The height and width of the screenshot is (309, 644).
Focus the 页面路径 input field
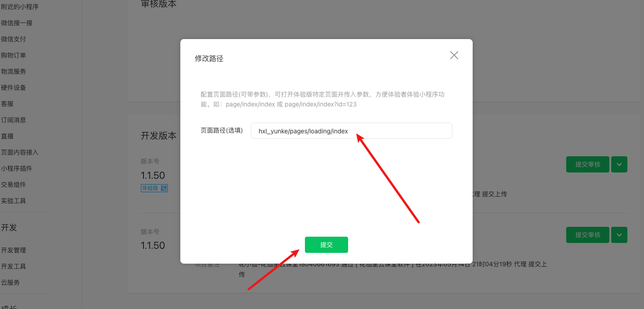(352, 131)
